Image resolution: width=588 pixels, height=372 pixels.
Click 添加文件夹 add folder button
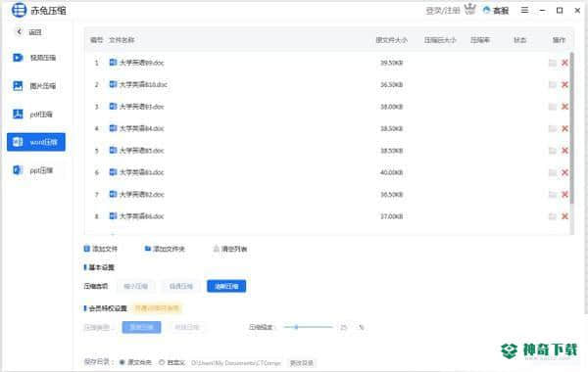[165, 249]
